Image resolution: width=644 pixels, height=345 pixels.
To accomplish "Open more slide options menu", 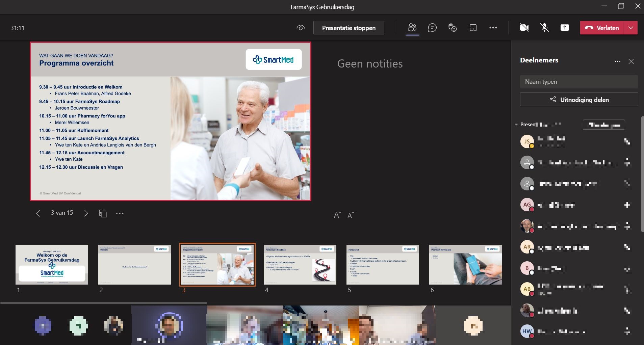I will (120, 213).
